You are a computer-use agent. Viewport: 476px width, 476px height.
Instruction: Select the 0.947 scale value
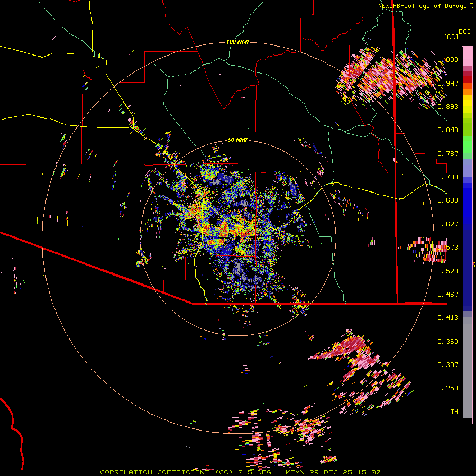448,83
